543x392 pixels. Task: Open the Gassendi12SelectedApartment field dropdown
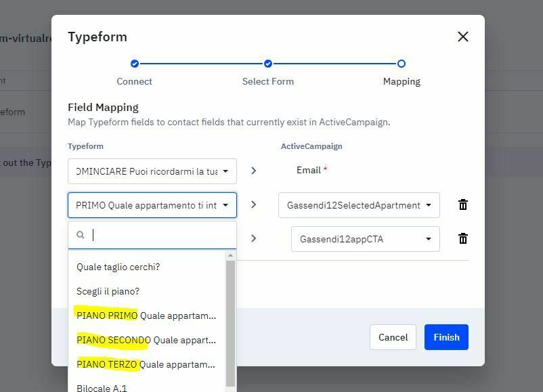click(359, 205)
